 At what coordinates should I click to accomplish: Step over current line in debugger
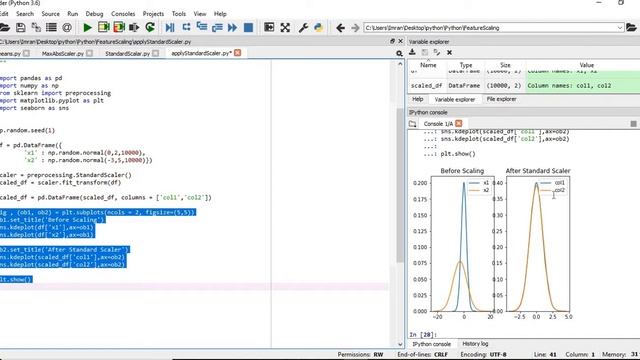187,27
